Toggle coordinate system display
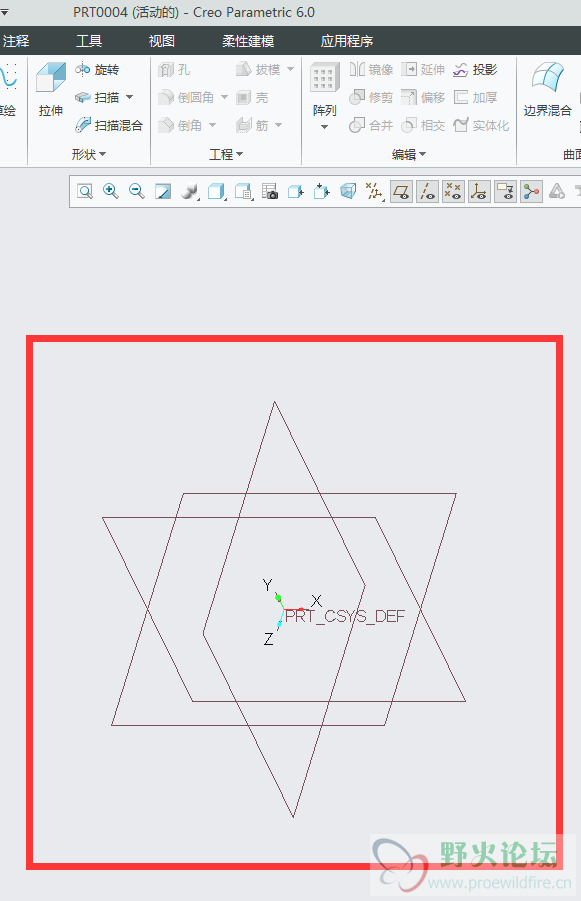The width and height of the screenshot is (581, 901). tap(479, 191)
